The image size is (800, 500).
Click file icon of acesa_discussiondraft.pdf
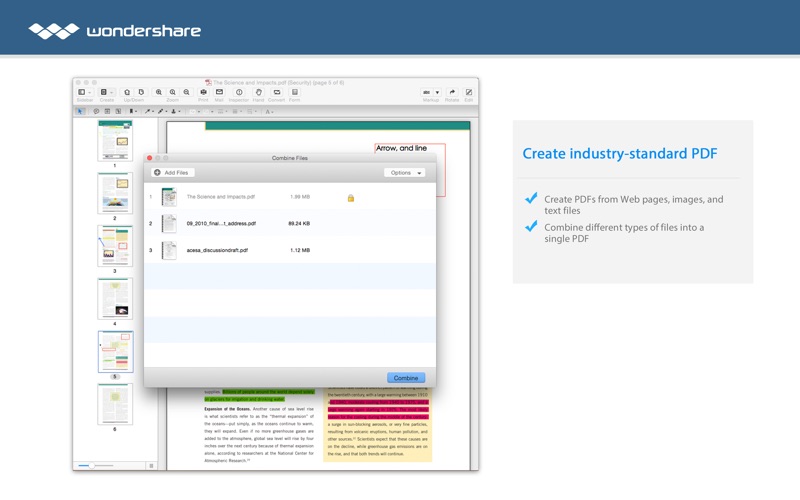(x=169, y=250)
